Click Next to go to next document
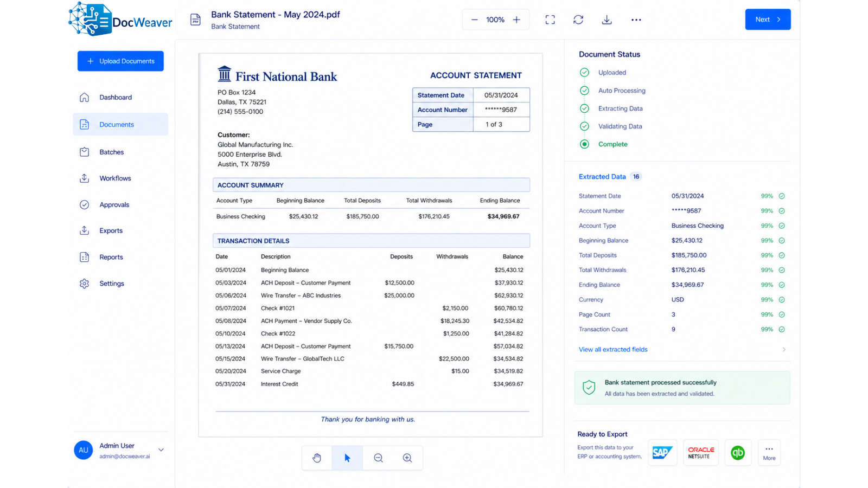 tap(768, 20)
